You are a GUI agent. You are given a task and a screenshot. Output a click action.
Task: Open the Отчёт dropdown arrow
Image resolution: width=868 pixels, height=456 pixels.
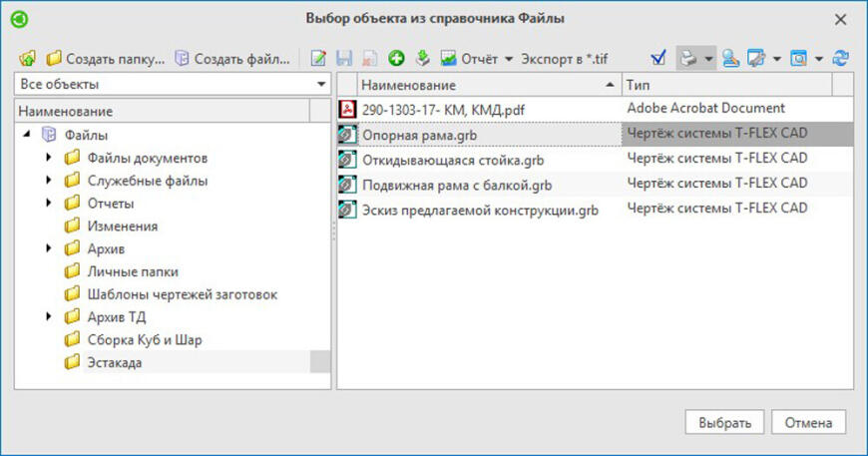point(509,59)
